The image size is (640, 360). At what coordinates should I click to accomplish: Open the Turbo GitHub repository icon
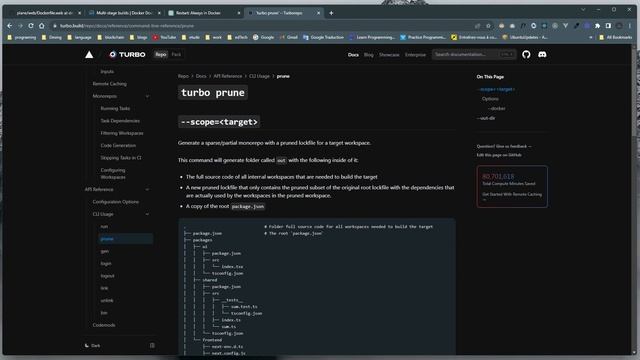click(x=526, y=54)
